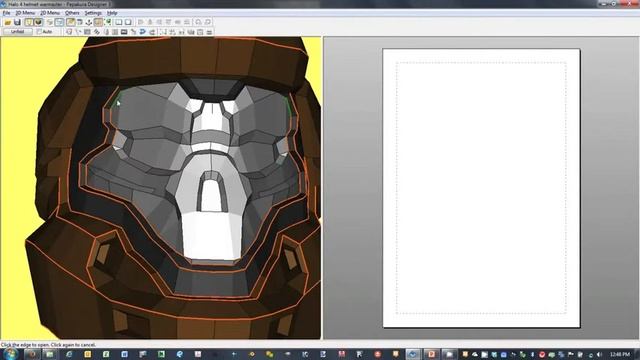Image resolution: width=640 pixels, height=360 pixels.
Task: Click the 12:48 PM taskbar clock
Action: click(x=620, y=354)
